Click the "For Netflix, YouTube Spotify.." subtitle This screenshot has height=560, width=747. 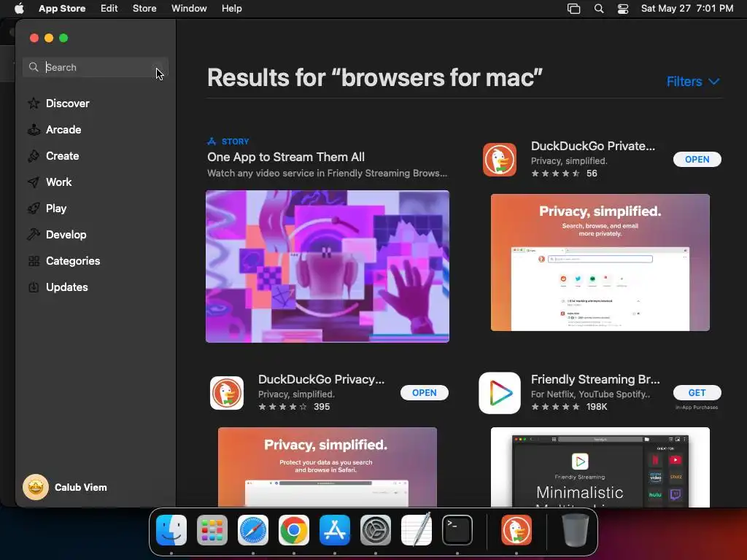tap(590, 394)
